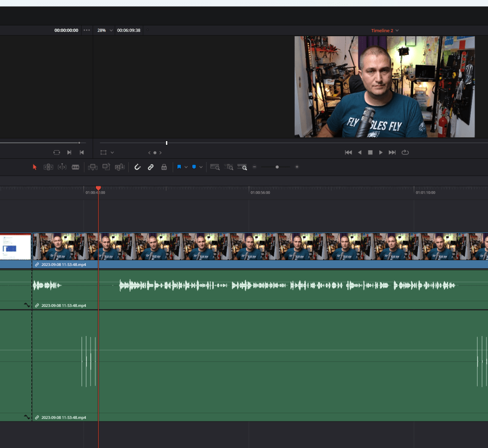Select the Blade Edit Mode tool
This screenshot has height=448, width=488.
75,167
